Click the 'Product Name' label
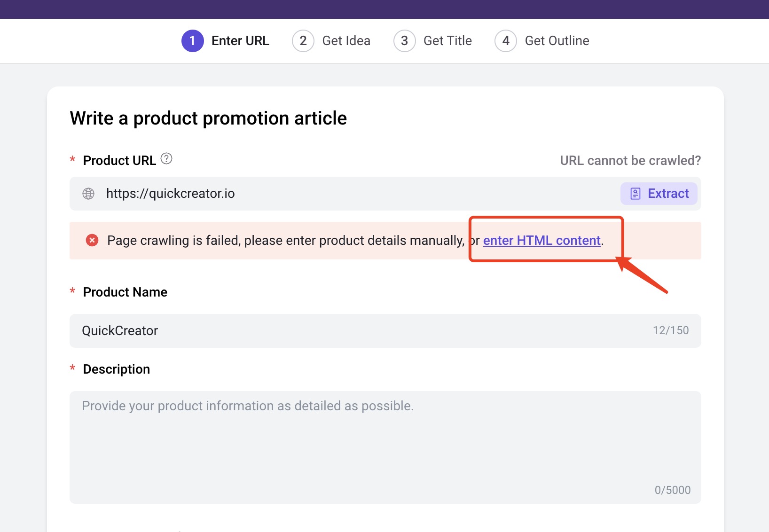Screen dimensions: 769x532 pos(125,292)
